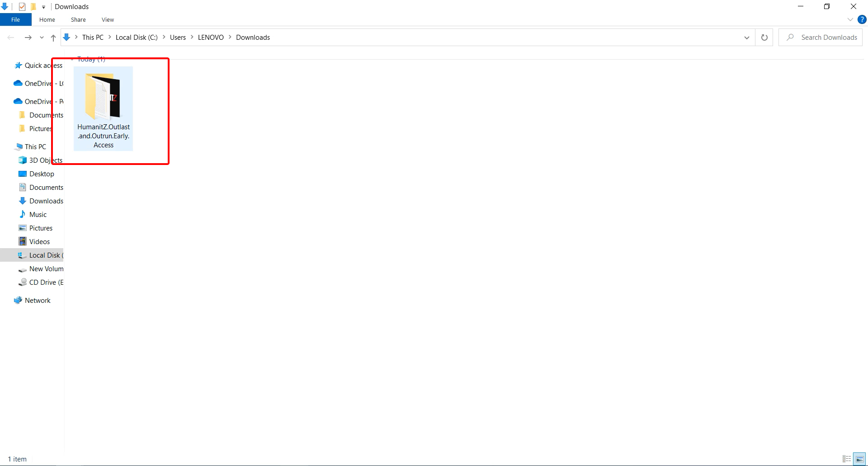The image size is (868, 466).
Task: Switch to the Share ribbon tab
Action: tap(78, 19)
